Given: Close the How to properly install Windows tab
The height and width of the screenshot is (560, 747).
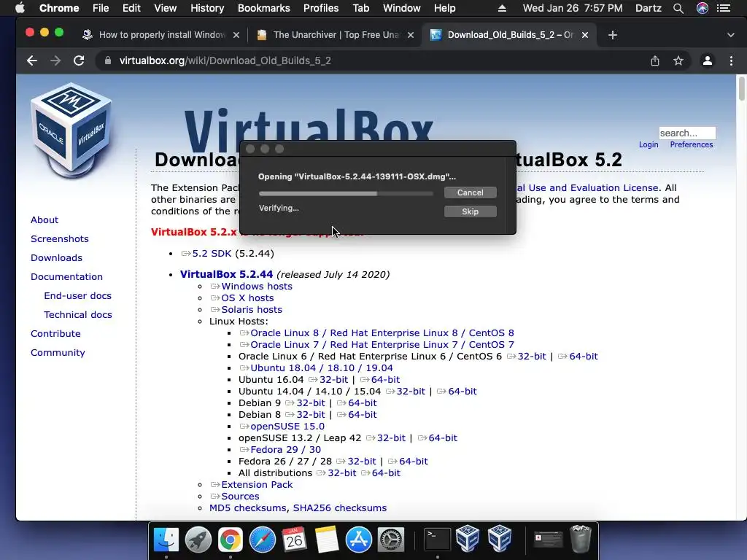Looking at the screenshot, I should coord(236,35).
